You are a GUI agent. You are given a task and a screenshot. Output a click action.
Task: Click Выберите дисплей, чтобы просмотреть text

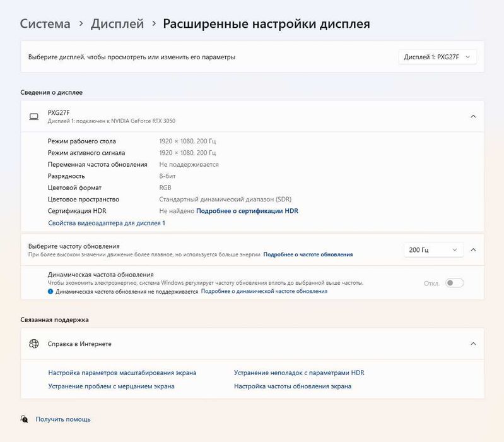(x=132, y=57)
